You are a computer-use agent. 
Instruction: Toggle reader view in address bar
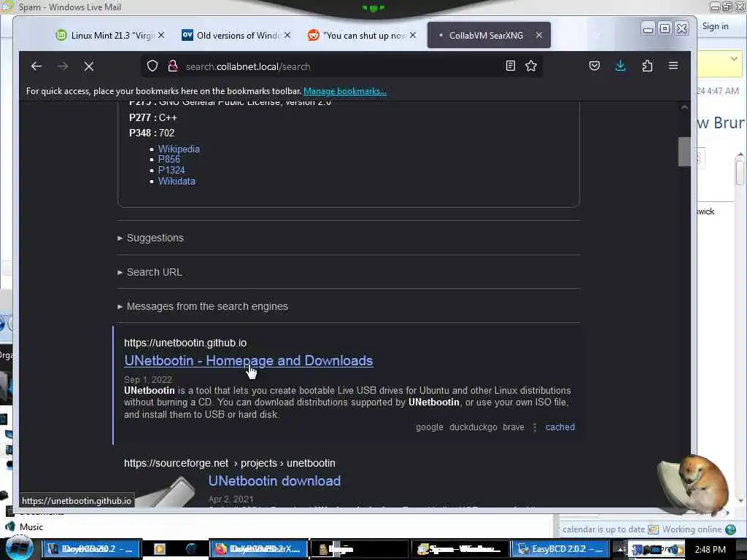pos(510,66)
